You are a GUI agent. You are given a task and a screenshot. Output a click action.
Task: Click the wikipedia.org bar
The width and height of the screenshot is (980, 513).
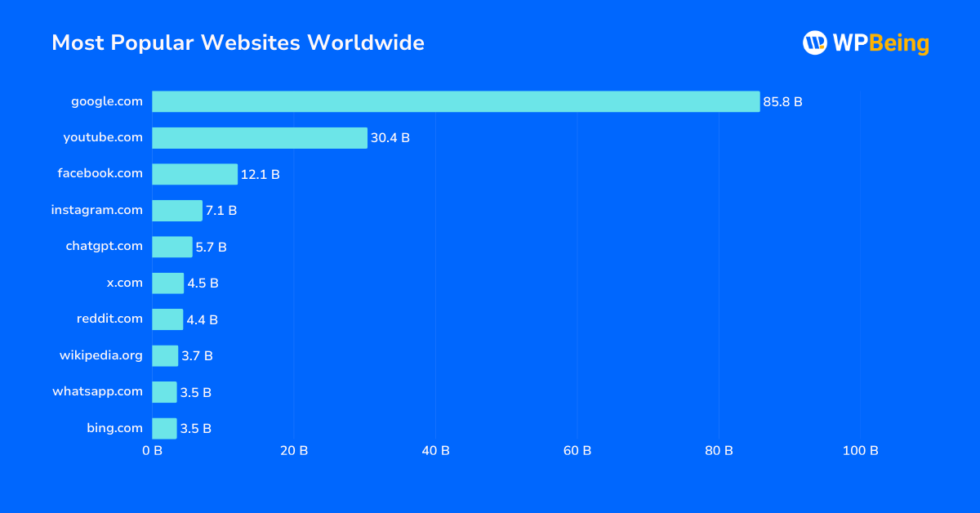pos(163,355)
